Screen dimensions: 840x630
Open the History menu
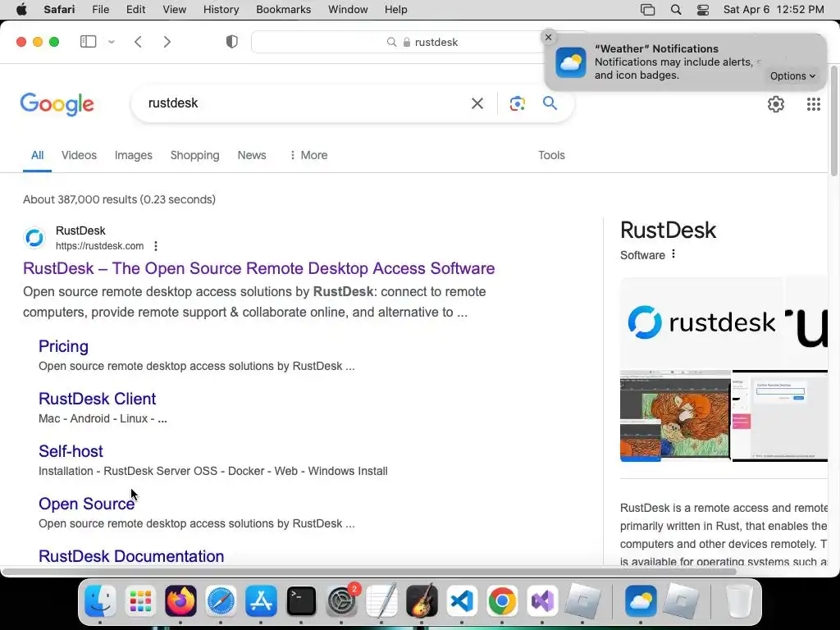coord(221,10)
